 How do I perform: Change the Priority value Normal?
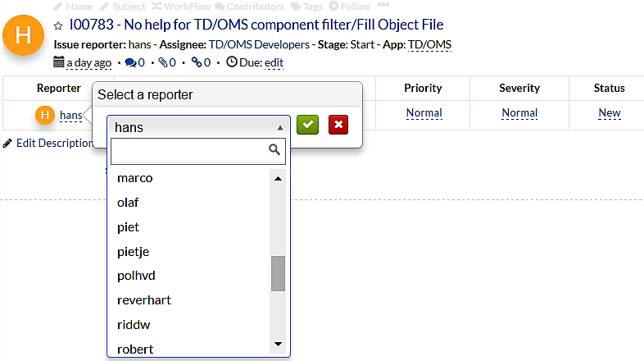point(424,113)
